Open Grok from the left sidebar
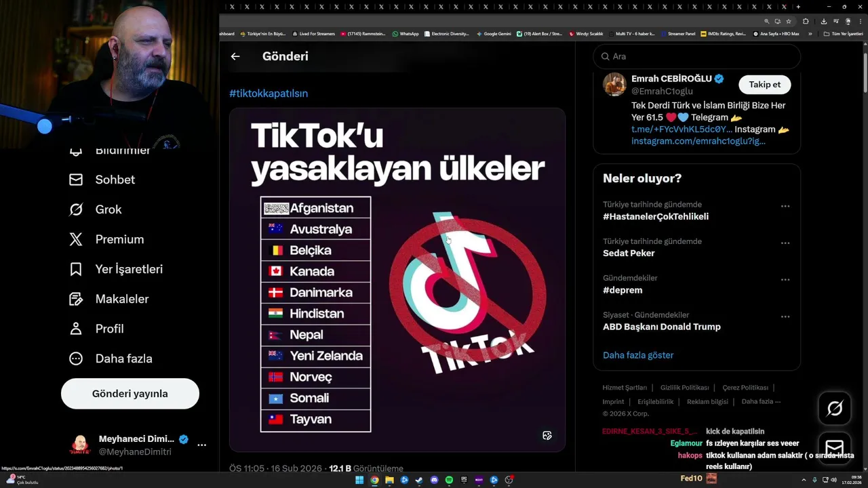The width and height of the screenshot is (868, 488). tap(95, 209)
